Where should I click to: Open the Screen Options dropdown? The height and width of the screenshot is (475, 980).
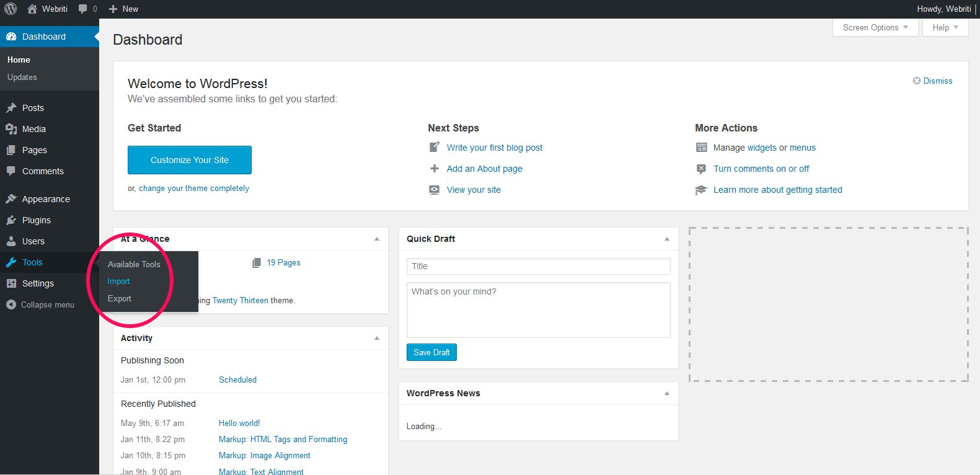(875, 27)
